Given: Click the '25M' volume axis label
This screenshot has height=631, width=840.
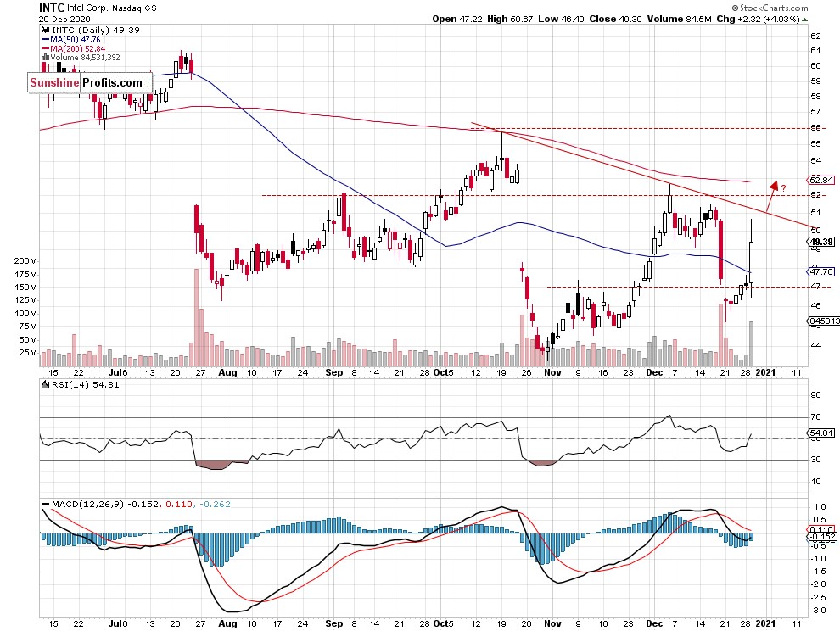Looking at the screenshot, I should [28, 353].
